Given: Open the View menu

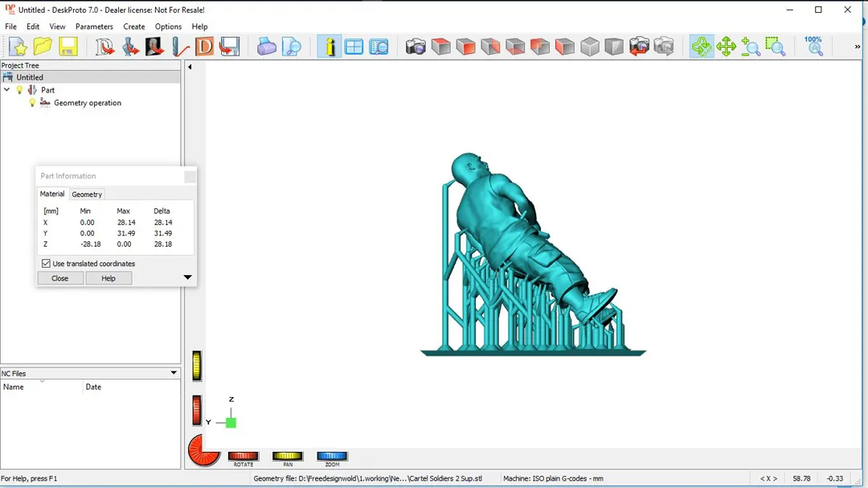Looking at the screenshot, I should 57,27.
